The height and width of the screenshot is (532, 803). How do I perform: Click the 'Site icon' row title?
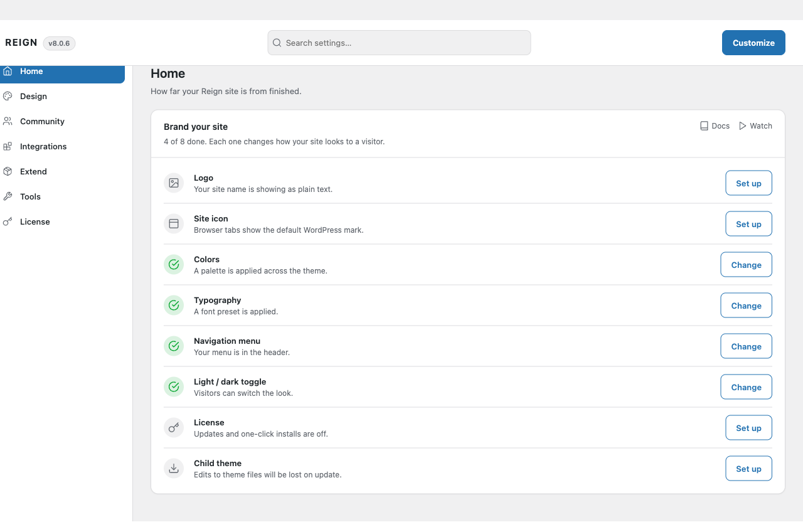tap(211, 218)
